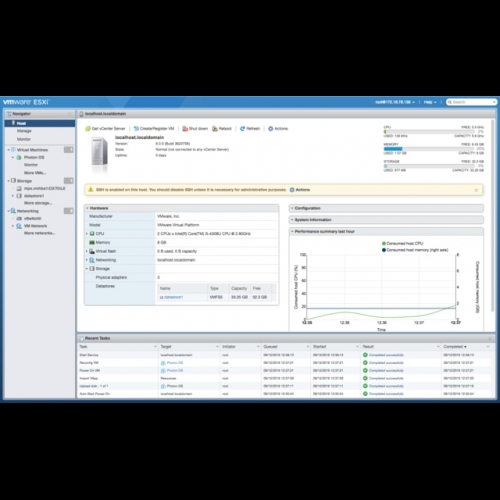Click the Virtual Machines count badge
Viewport: 500px width, 500px height.
pos(69,150)
